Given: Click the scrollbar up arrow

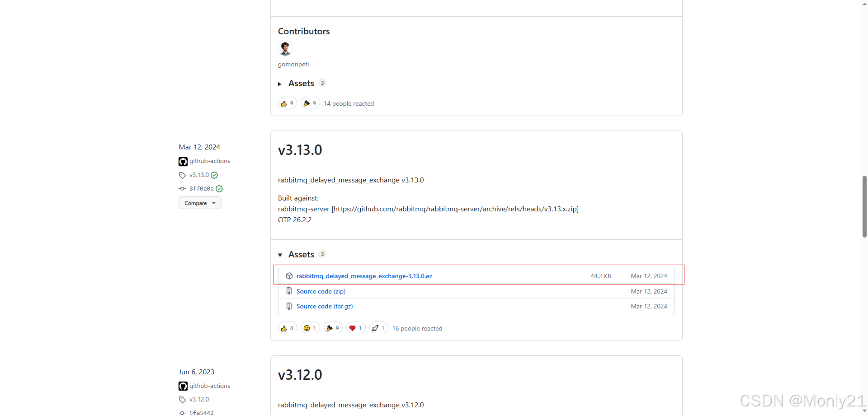Looking at the screenshot, I should [x=864, y=3].
